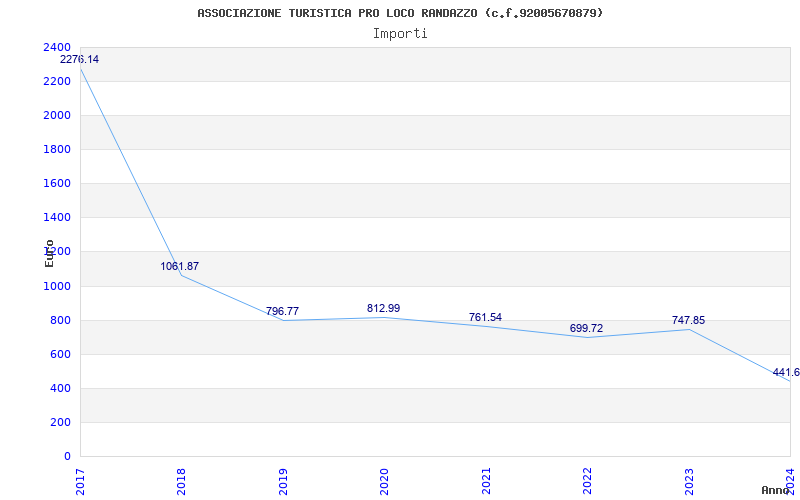800x500 pixels.
Task: Click the 1061.87 data label
Action: point(180,266)
